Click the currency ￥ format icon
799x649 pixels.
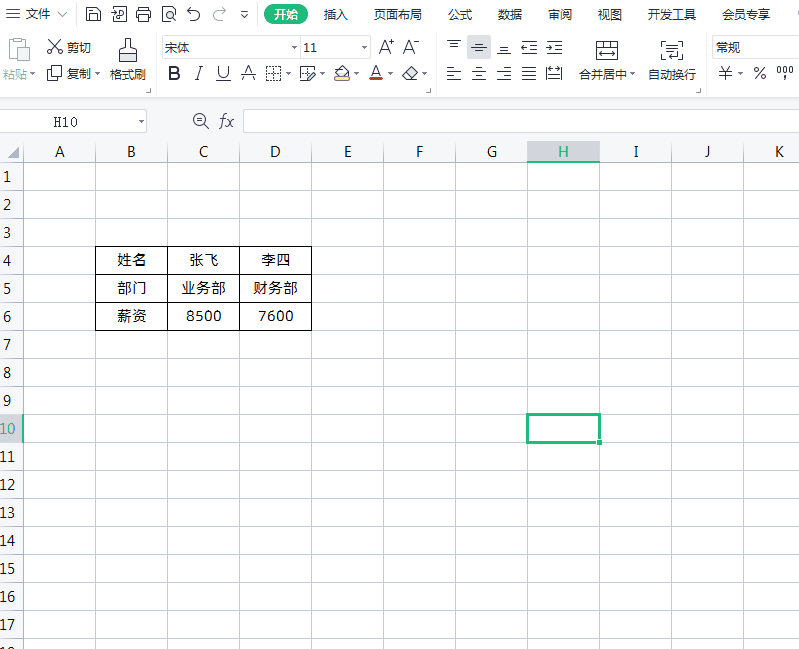pos(725,73)
